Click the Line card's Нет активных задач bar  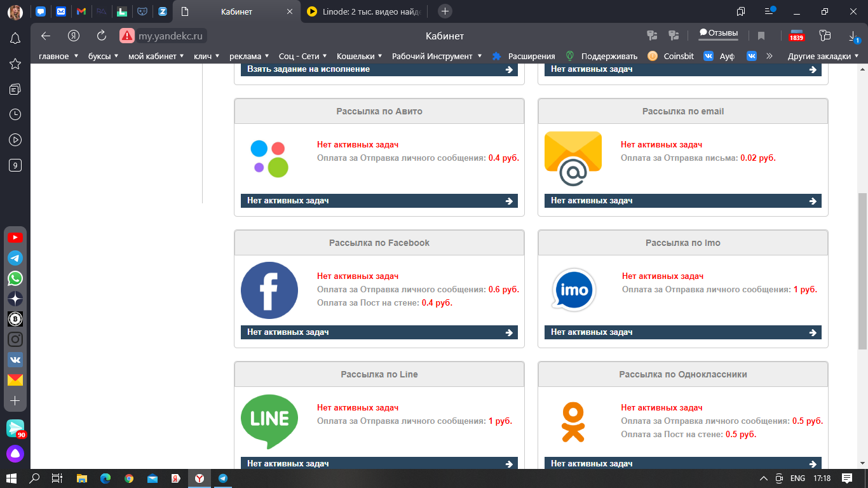pyautogui.click(x=379, y=463)
